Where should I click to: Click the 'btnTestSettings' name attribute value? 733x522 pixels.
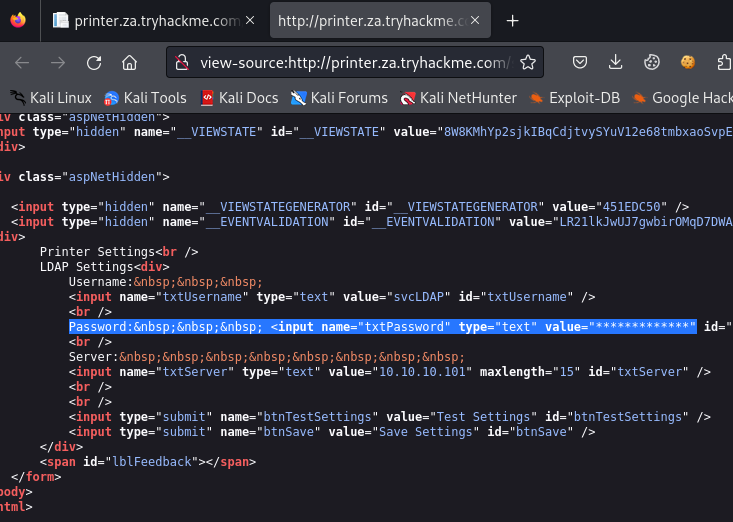click(317, 417)
